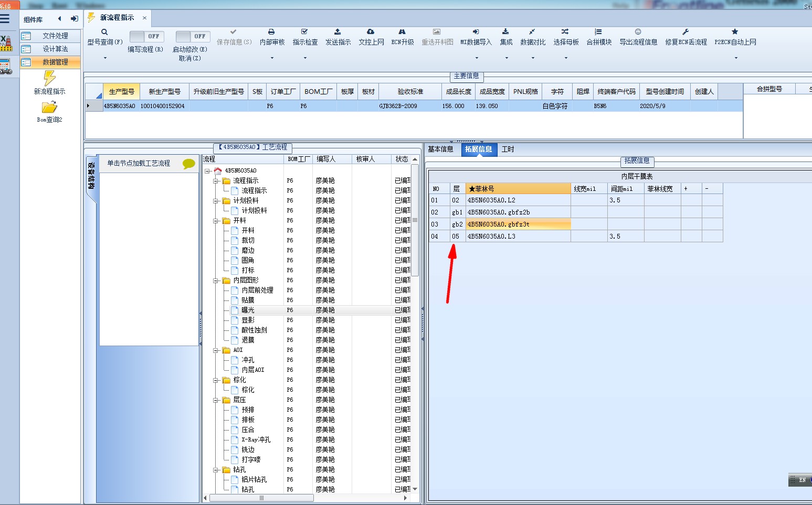Click ★菲林号 column header

(x=518, y=189)
